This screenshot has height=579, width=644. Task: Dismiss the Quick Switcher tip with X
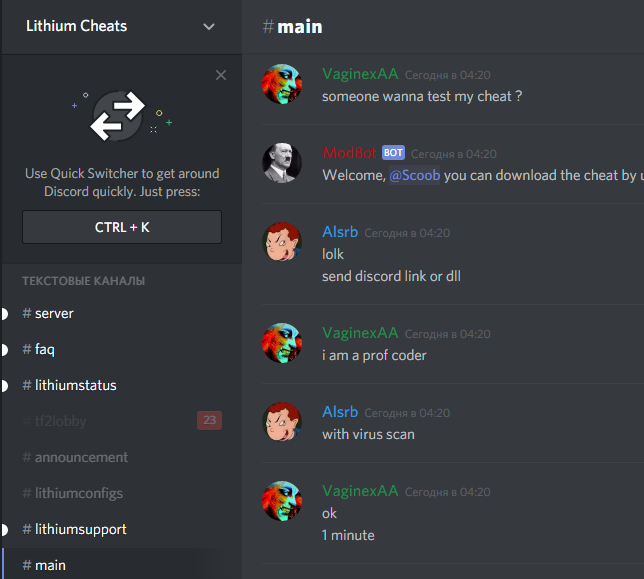coord(221,75)
